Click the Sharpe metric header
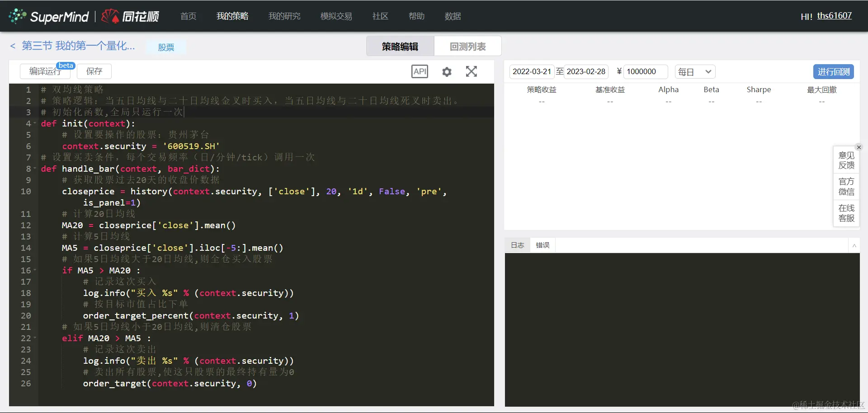 point(759,89)
